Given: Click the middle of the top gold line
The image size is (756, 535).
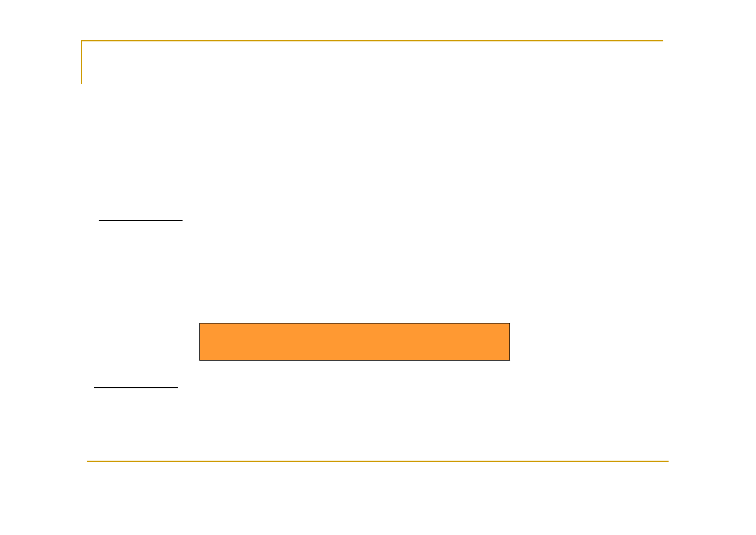Looking at the screenshot, I should (372, 41).
